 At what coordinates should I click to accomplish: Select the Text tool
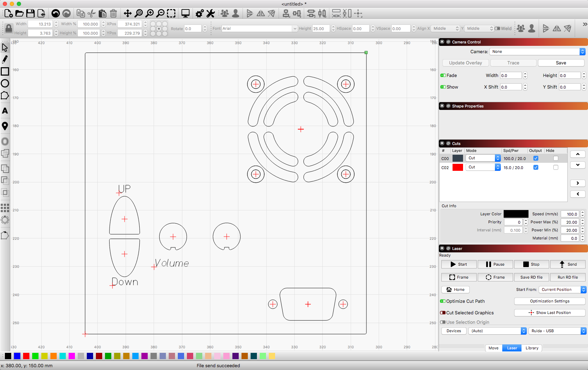(x=5, y=111)
